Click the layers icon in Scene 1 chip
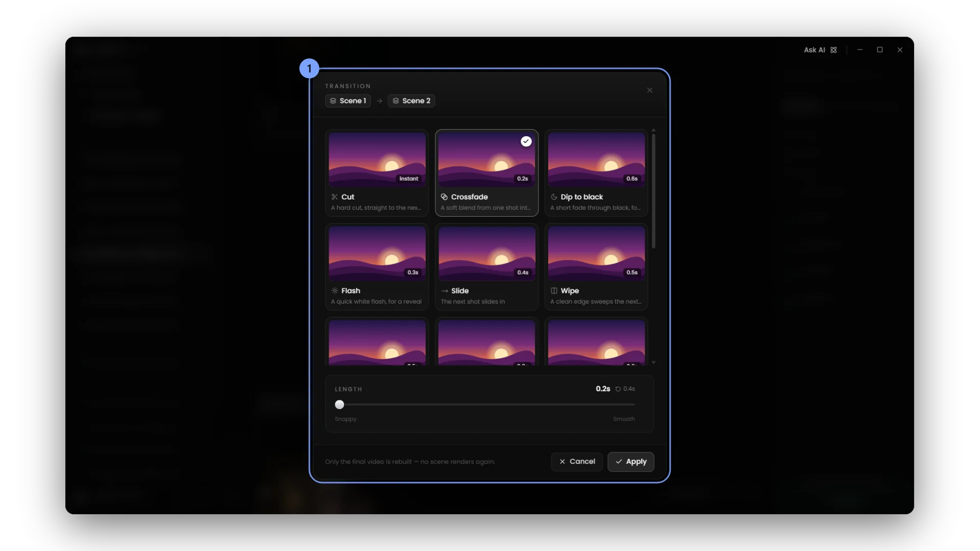This screenshot has width=980, height=551. tap(333, 101)
